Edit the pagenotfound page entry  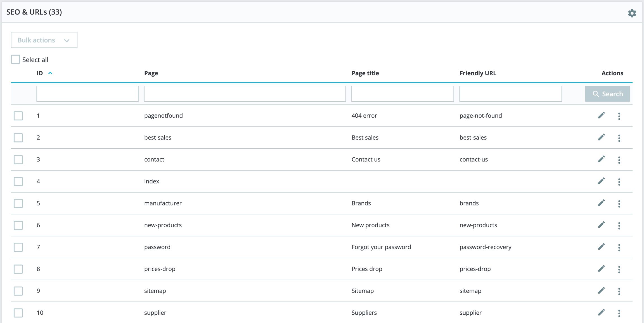tap(601, 115)
